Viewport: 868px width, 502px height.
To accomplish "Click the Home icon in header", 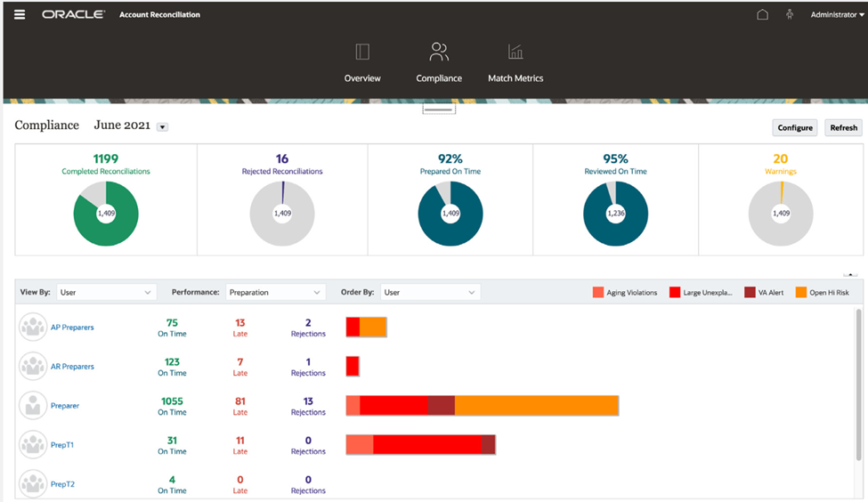I will (762, 14).
